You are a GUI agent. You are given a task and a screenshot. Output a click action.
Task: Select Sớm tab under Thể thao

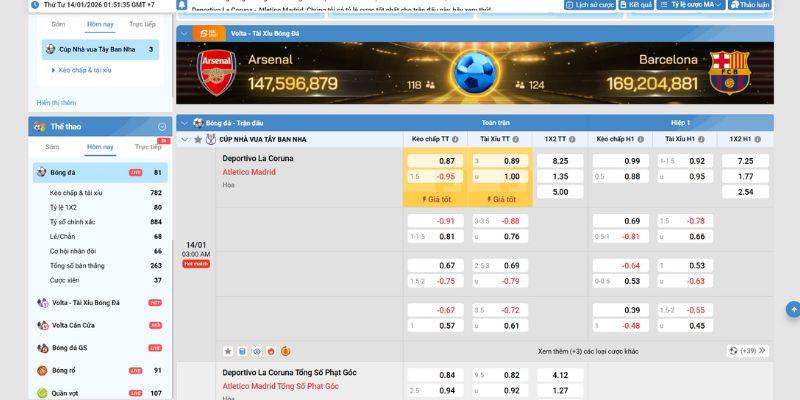coord(52,146)
